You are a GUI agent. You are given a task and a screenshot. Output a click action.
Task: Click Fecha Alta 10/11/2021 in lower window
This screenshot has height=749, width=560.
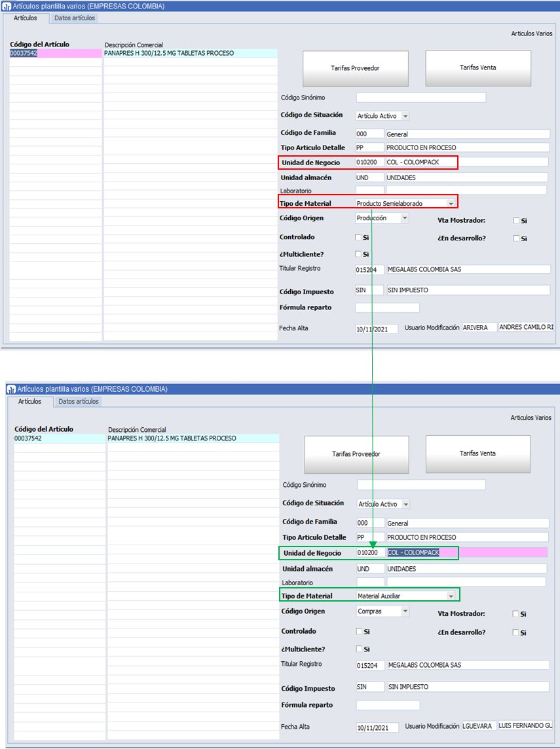tap(378, 728)
